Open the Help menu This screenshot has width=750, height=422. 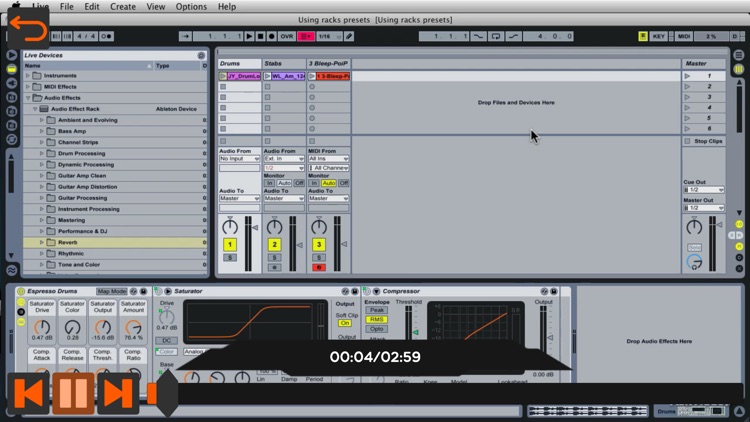pyautogui.click(x=227, y=7)
